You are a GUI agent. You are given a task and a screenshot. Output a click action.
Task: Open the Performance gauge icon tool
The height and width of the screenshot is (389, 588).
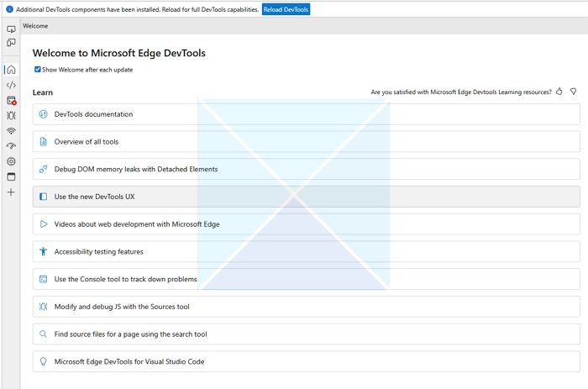click(11, 146)
